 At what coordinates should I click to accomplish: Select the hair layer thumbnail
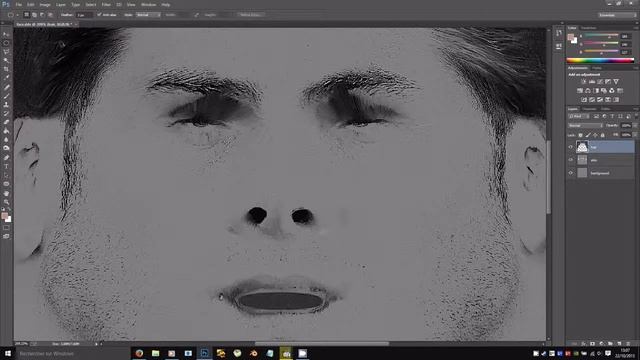tap(582, 147)
